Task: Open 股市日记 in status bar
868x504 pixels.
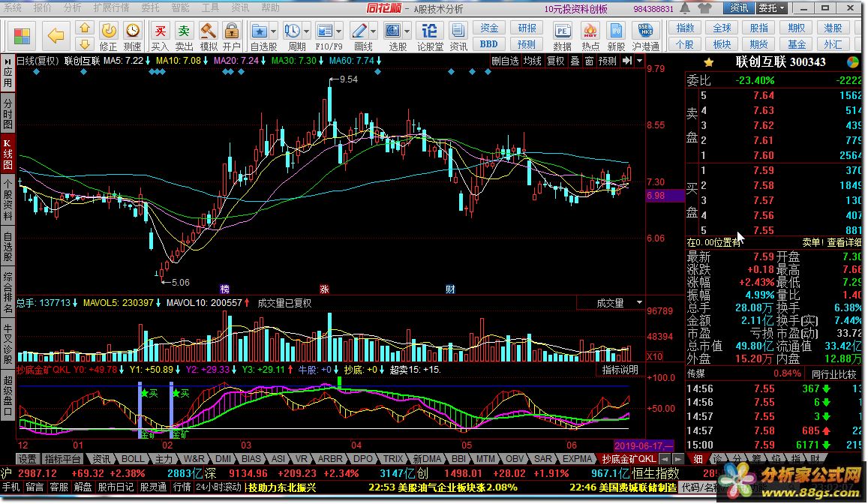Action: coord(116,487)
